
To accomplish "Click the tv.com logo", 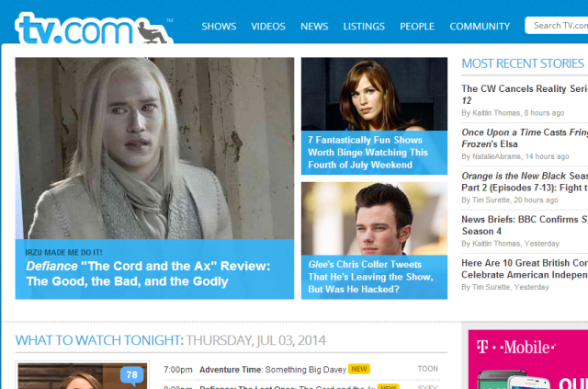I will [94, 29].
